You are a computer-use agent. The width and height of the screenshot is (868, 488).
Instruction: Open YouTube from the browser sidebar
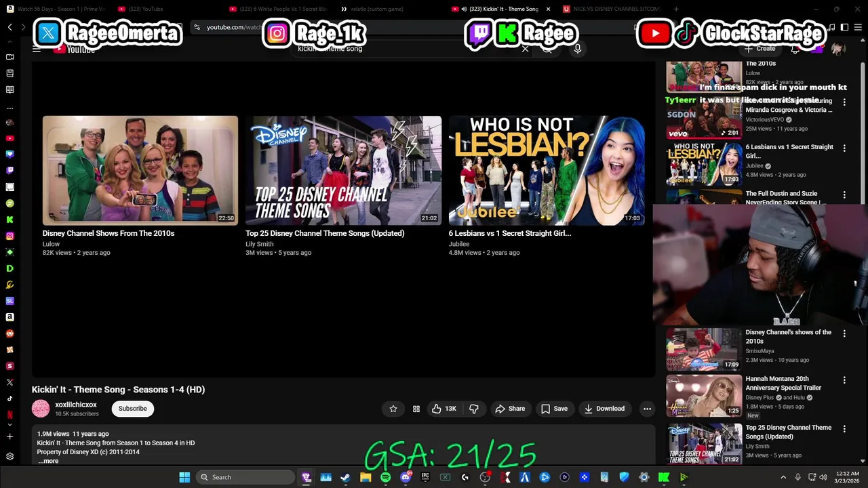(x=9, y=138)
